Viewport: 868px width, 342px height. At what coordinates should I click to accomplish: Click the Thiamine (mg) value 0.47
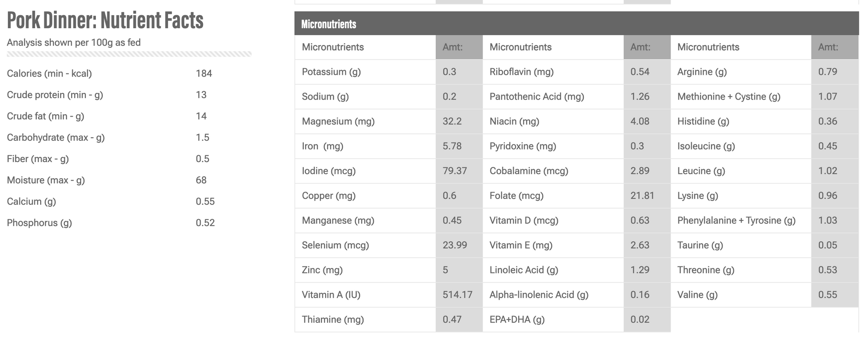[x=452, y=319]
